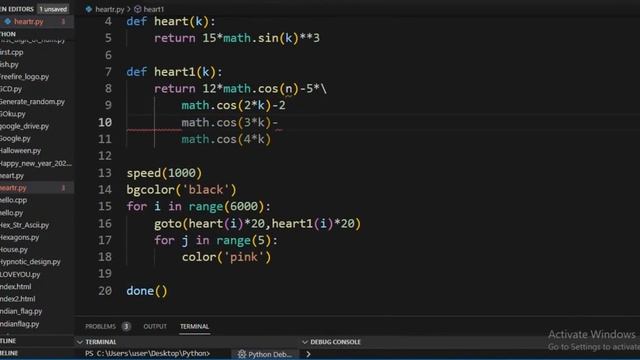Viewport: 640px width, 360px height.
Task: Click the Python file icon in the breadcrumb
Action: [x=89, y=9]
